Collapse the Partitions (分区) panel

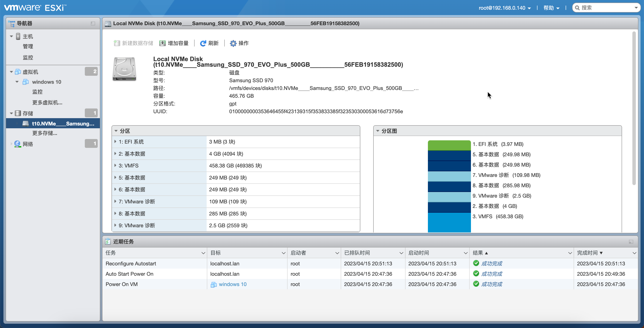click(116, 131)
